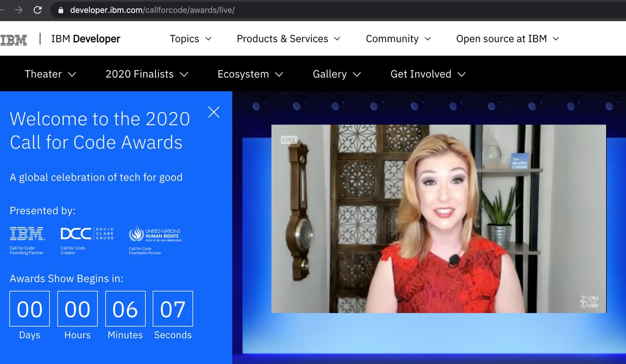626x364 pixels.
Task: Expand the 2020 Finalists chevron
Action: 184,75
